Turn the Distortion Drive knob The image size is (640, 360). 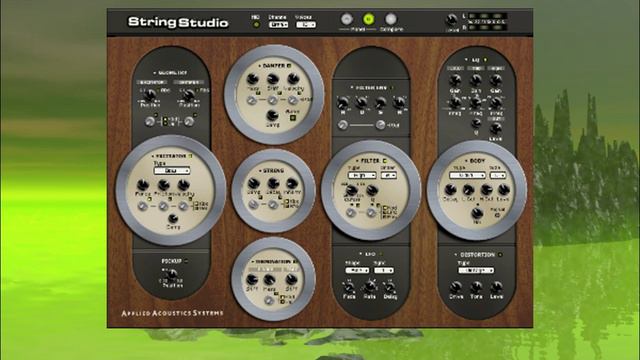pos(456,287)
